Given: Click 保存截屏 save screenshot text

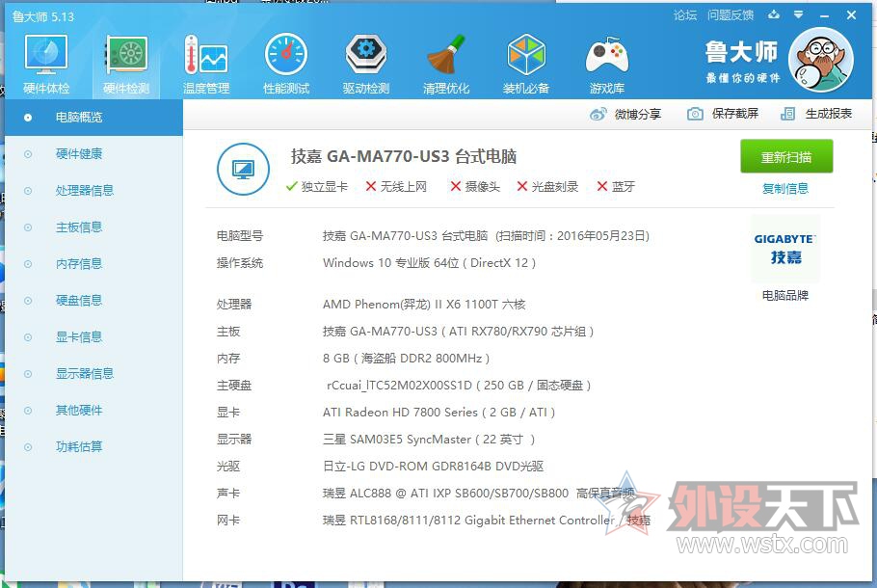Looking at the screenshot, I should point(735,114).
